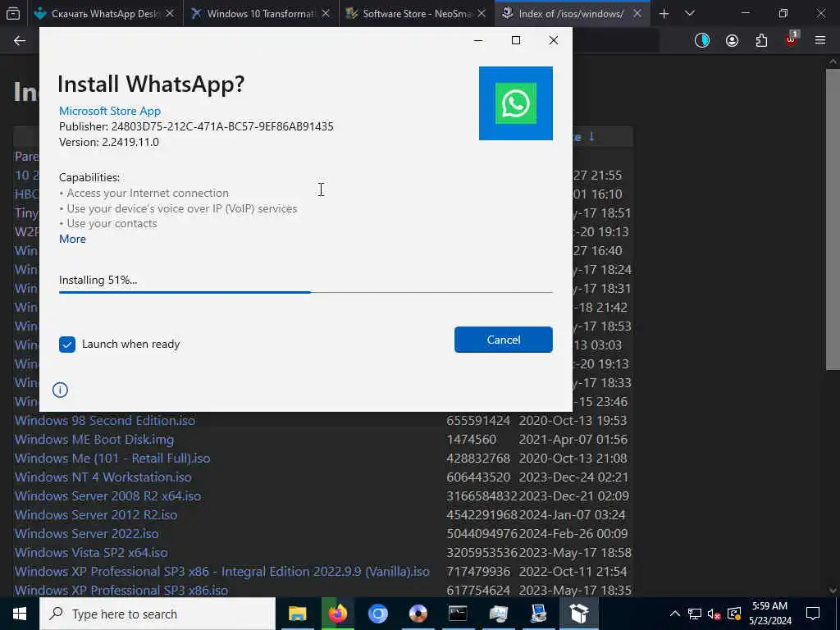Click the sync status tray icon
This screenshot has width=840, height=630.
click(x=734, y=614)
